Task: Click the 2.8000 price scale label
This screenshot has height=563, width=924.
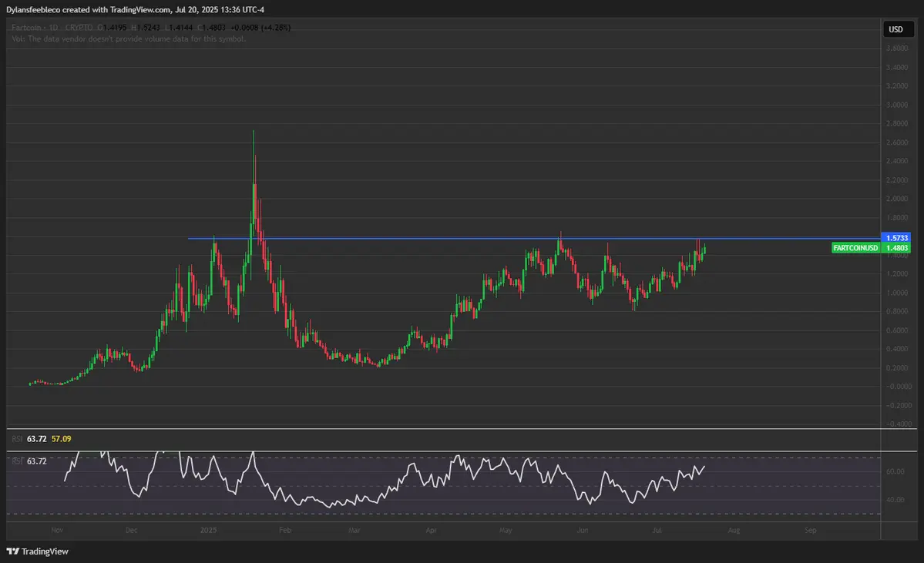Action: [x=897, y=124]
